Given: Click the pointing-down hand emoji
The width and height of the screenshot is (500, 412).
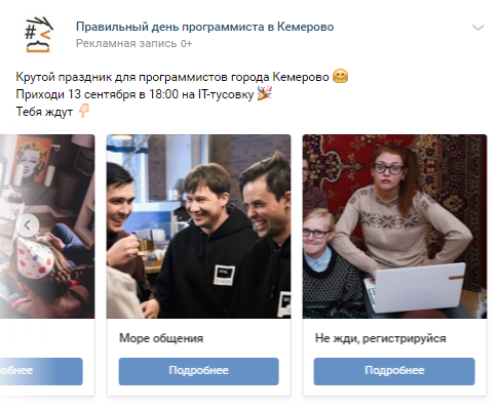Looking at the screenshot, I should pyautogui.click(x=83, y=111).
